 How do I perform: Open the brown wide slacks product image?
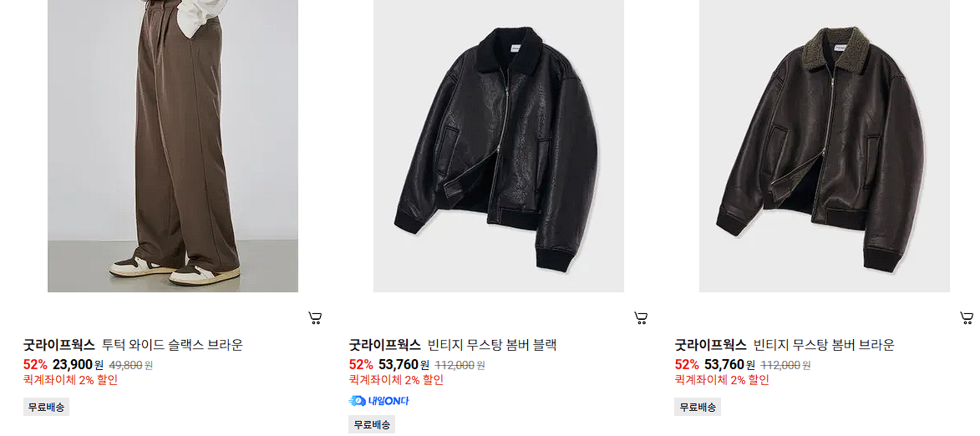(173, 146)
